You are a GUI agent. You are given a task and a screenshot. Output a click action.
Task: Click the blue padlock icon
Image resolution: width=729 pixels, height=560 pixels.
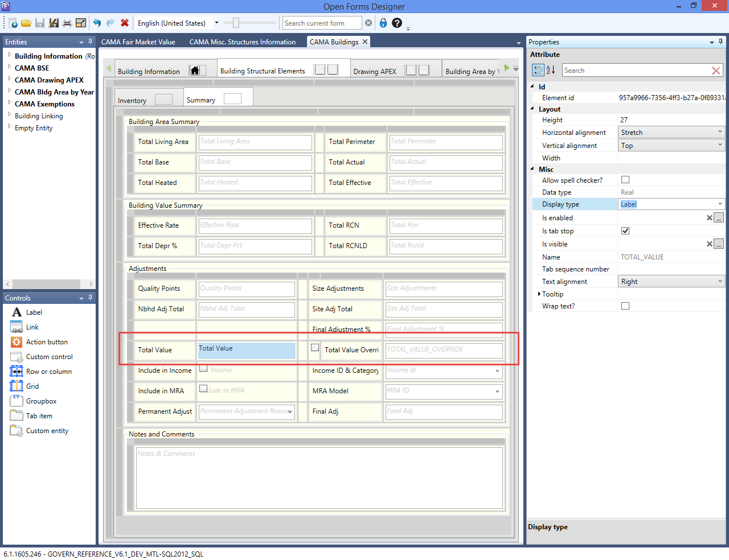pos(383,23)
